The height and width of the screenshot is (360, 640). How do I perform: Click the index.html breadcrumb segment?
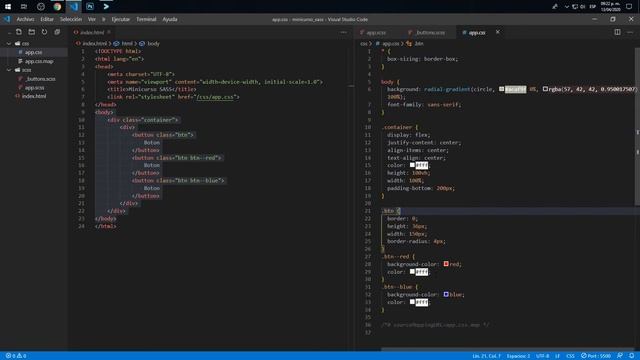[94, 44]
